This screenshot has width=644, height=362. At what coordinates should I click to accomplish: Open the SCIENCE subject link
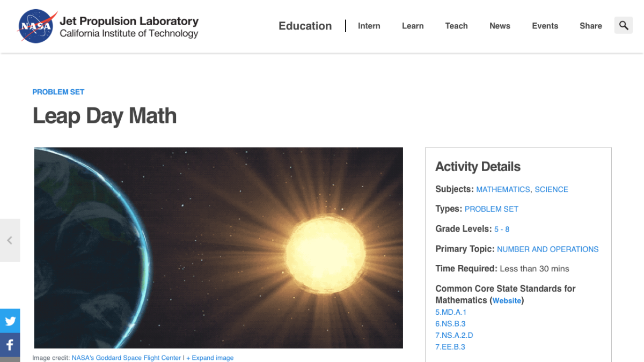(x=551, y=189)
